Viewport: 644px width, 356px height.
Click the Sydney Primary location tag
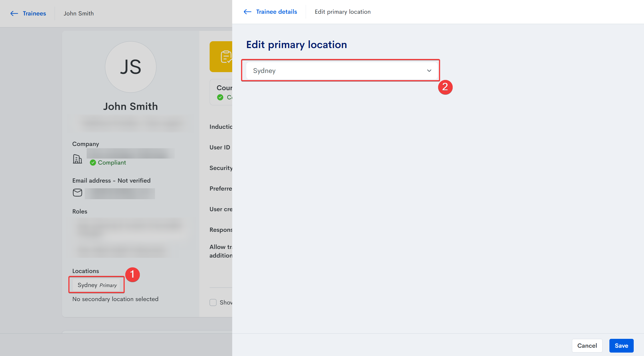click(x=97, y=285)
